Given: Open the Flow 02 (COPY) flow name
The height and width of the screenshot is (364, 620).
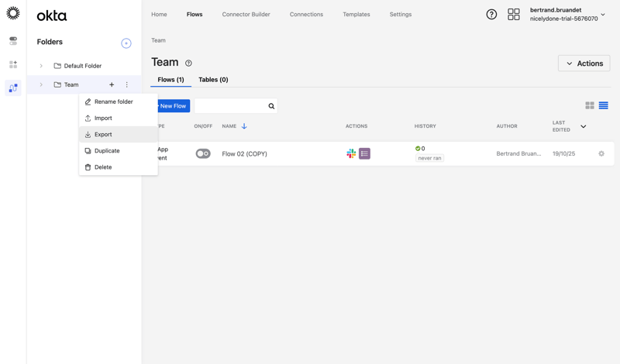Looking at the screenshot, I should tap(244, 154).
